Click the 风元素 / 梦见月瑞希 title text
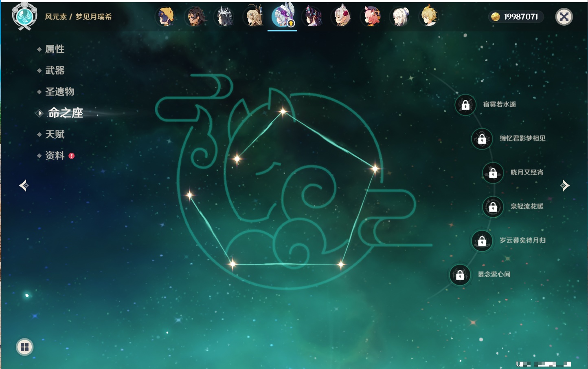This screenshot has height=369, width=588. pyautogui.click(x=78, y=17)
